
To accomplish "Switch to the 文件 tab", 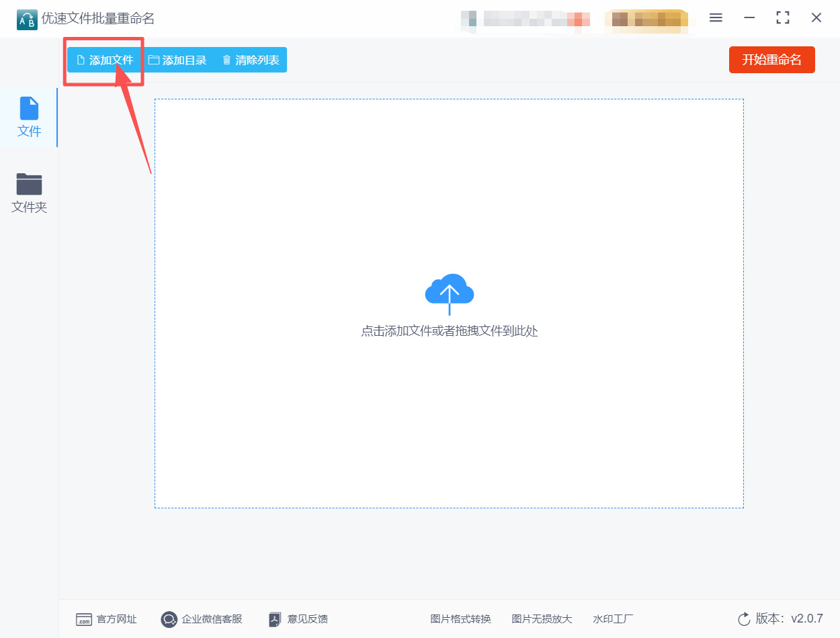I will click(29, 118).
